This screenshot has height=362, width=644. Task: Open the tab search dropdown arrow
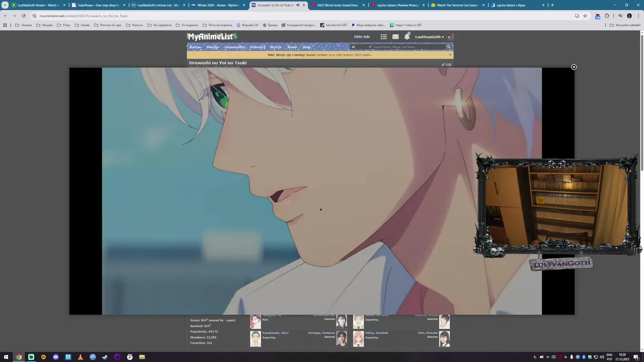[5, 5]
